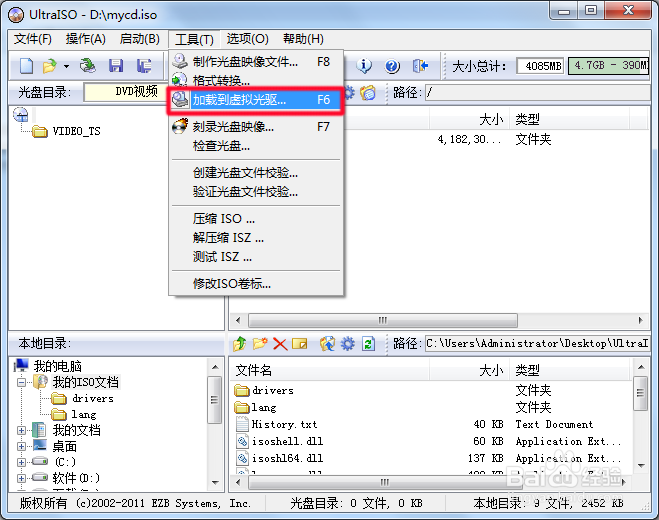
Task: Collapse the 我的ISO文档 tree node
Action: point(21,383)
